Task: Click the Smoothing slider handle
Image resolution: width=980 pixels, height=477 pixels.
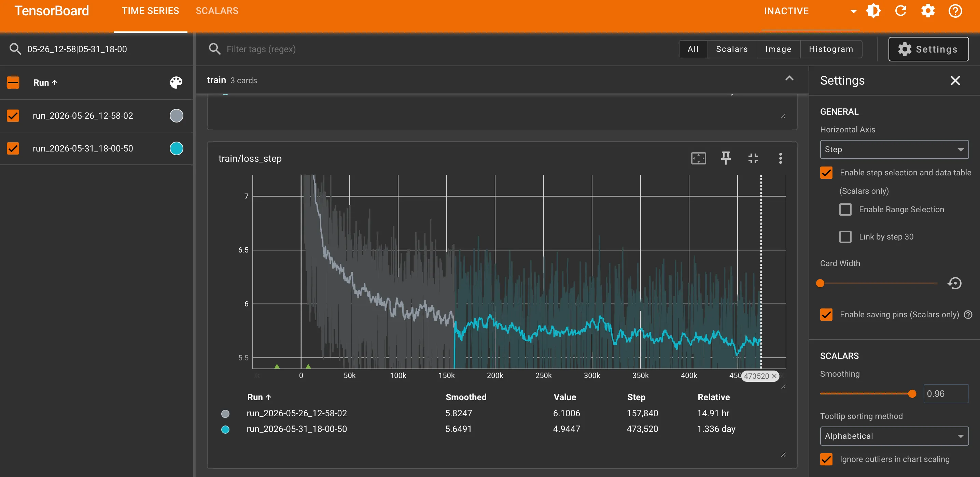Action: point(912,394)
